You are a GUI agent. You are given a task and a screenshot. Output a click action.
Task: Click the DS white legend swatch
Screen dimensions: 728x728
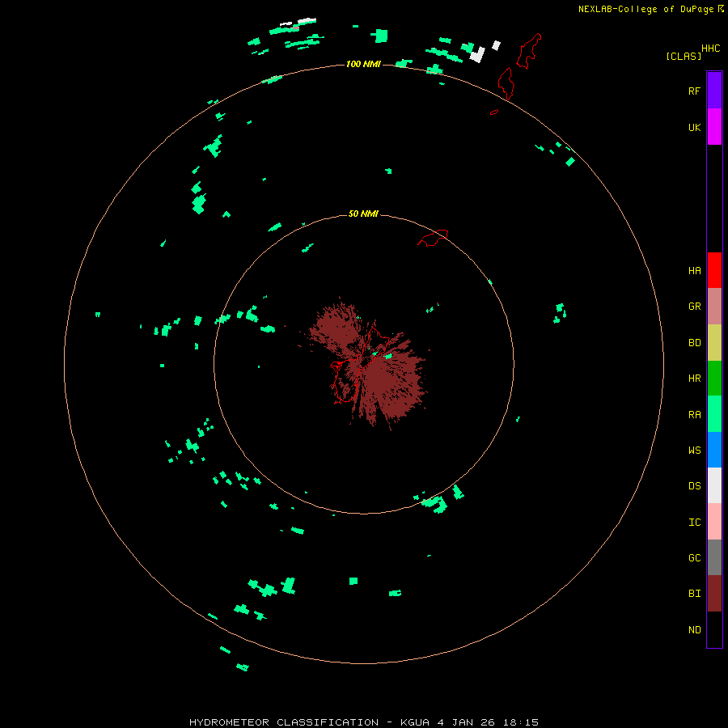click(x=714, y=485)
